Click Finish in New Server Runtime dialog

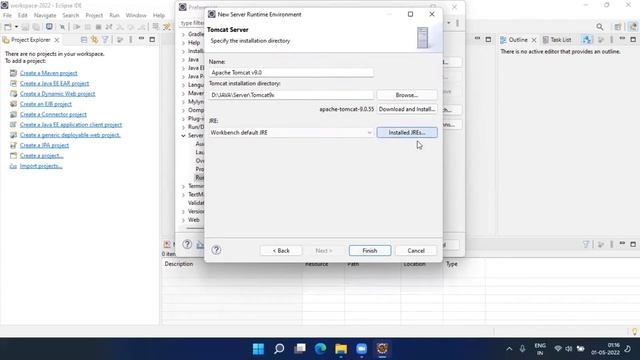(370, 251)
